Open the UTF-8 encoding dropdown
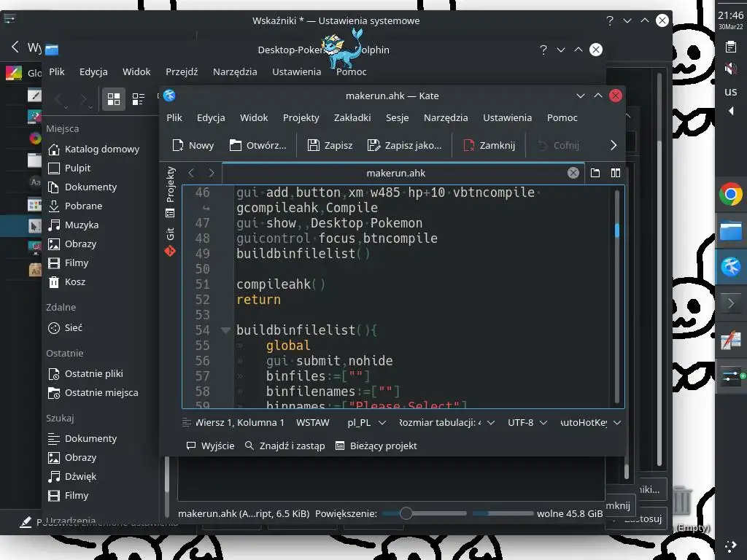 tap(527, 422)
